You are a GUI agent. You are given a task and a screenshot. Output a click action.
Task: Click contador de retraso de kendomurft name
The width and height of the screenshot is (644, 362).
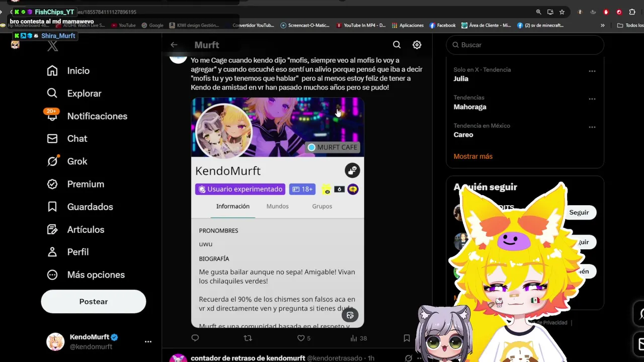pos(248,358)
